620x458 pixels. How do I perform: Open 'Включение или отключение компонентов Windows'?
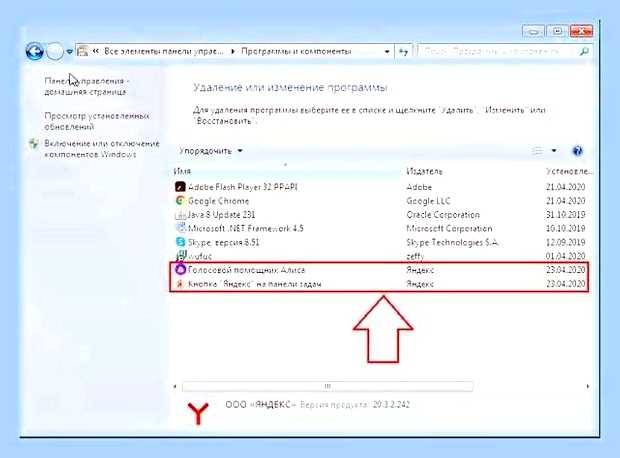102,149
